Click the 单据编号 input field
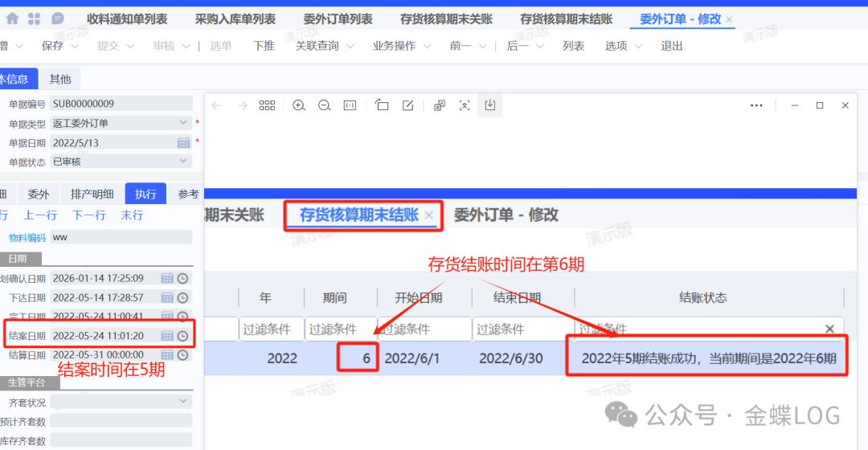The width and height of the screenshot is (868, 450). pyautogui.click(x=121, y=104)
